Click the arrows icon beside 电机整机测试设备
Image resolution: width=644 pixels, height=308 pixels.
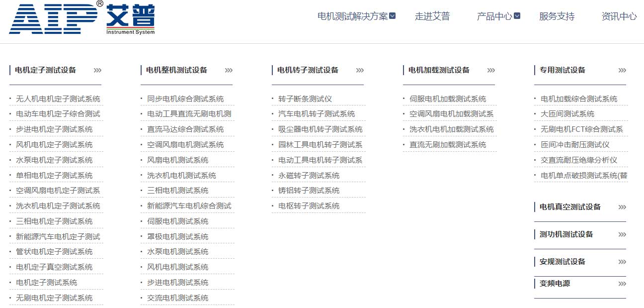[x=229, y=70]
